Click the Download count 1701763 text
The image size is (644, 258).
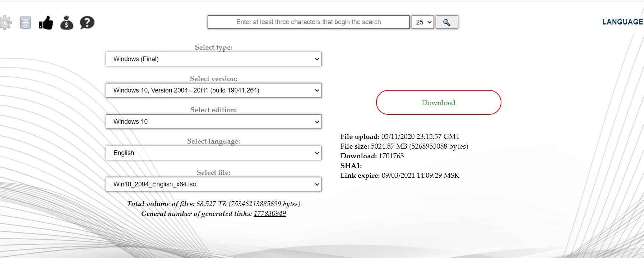(x=372, y=156)
